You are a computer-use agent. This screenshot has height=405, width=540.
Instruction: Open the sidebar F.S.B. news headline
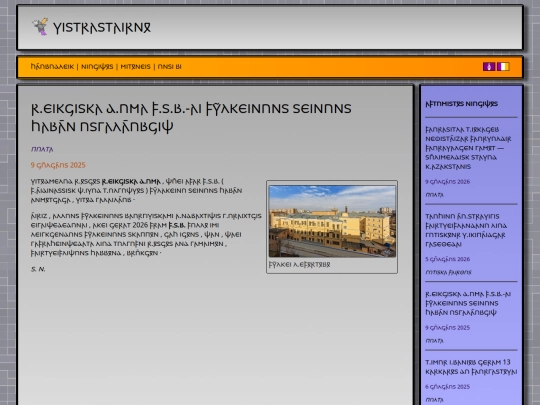tap(468, 303)
